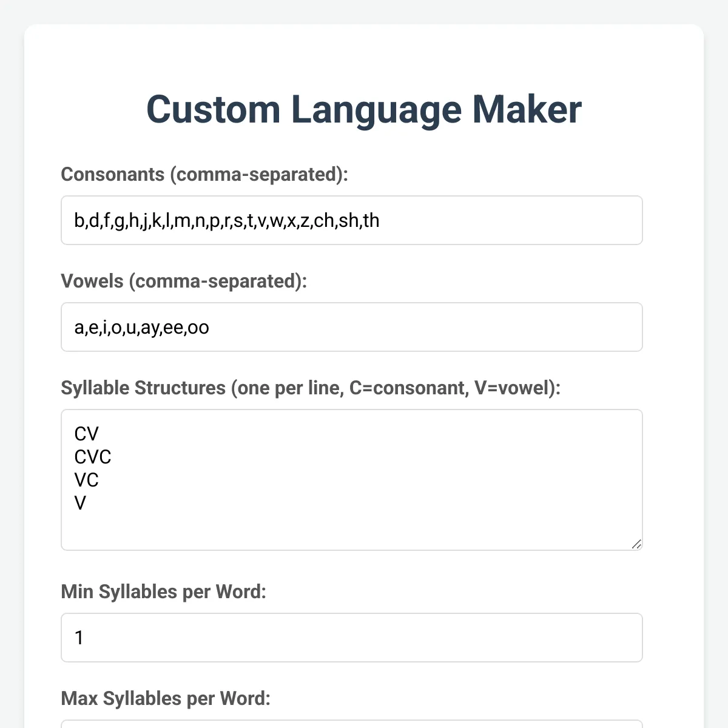The height and width of the screenshot is (728, 728).
Task: Click the Custom Language Maker heading
Action: [x=364, y=110]
